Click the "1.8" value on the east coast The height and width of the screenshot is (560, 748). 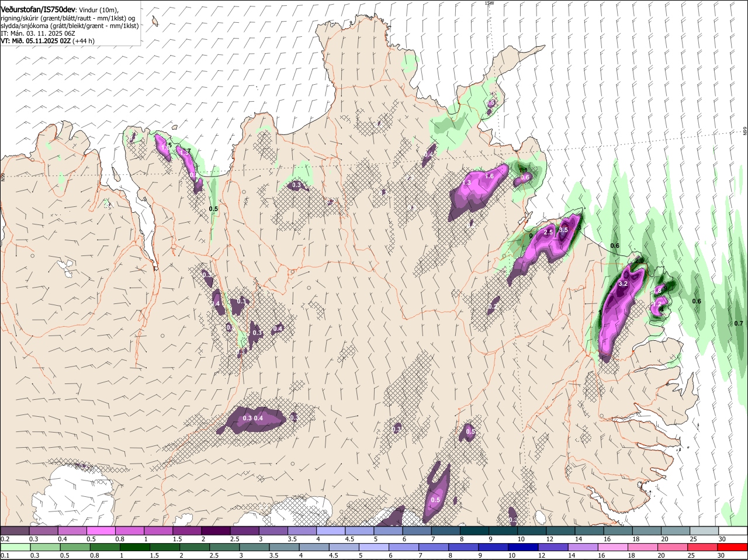pos(658,291)
